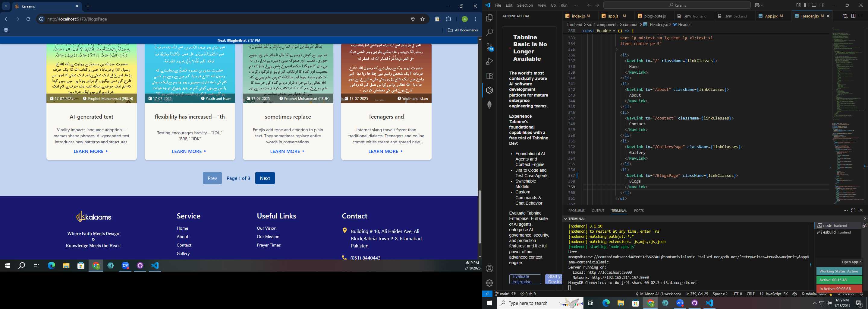Open VS Code Search view icon

tap(489, 32)
